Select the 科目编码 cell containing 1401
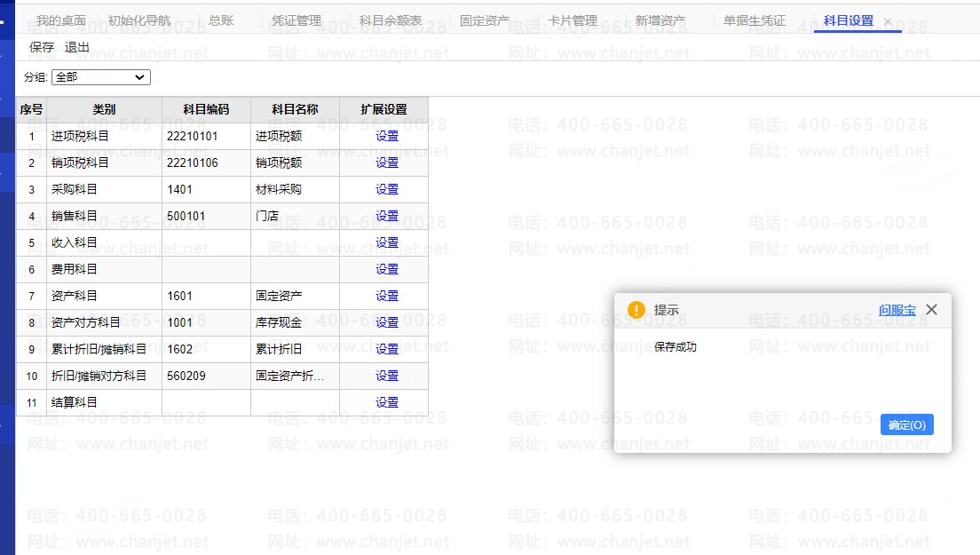 click(x=206, y=189)
